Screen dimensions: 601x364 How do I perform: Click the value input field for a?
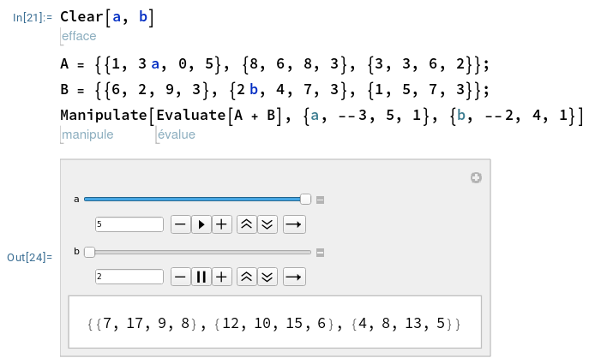point(129,224)
